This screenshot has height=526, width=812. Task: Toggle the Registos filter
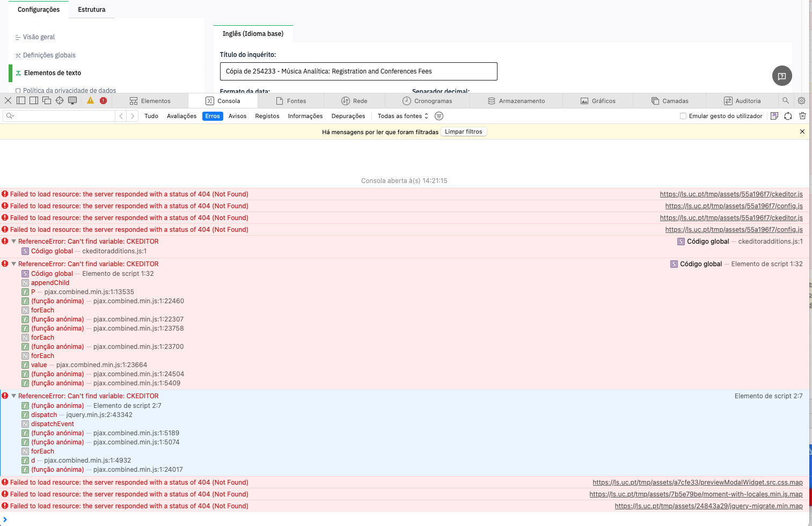(x=267, y=116)
